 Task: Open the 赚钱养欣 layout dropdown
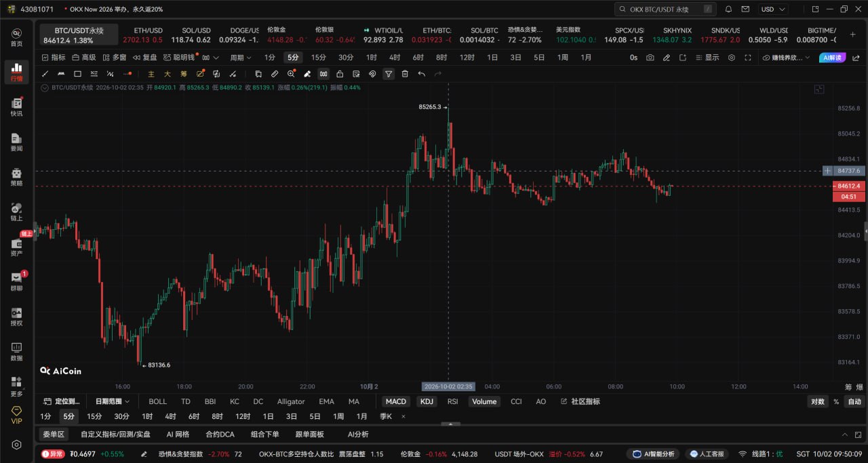click(x=786, y=58)
